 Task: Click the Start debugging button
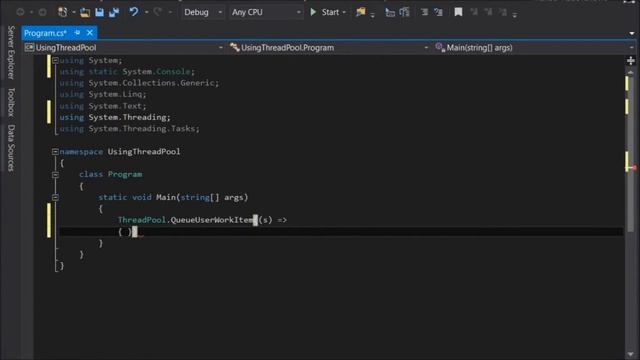(324, 12)
